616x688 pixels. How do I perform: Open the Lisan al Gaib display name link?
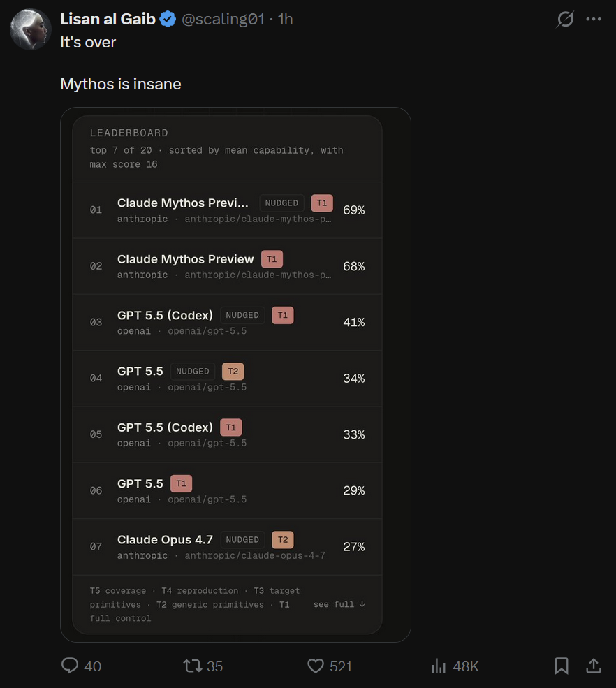coord(108,19)
